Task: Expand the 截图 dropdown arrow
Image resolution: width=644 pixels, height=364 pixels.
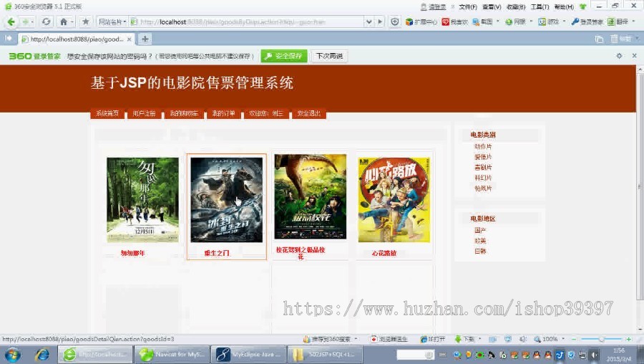Action: tap(498, 21)
